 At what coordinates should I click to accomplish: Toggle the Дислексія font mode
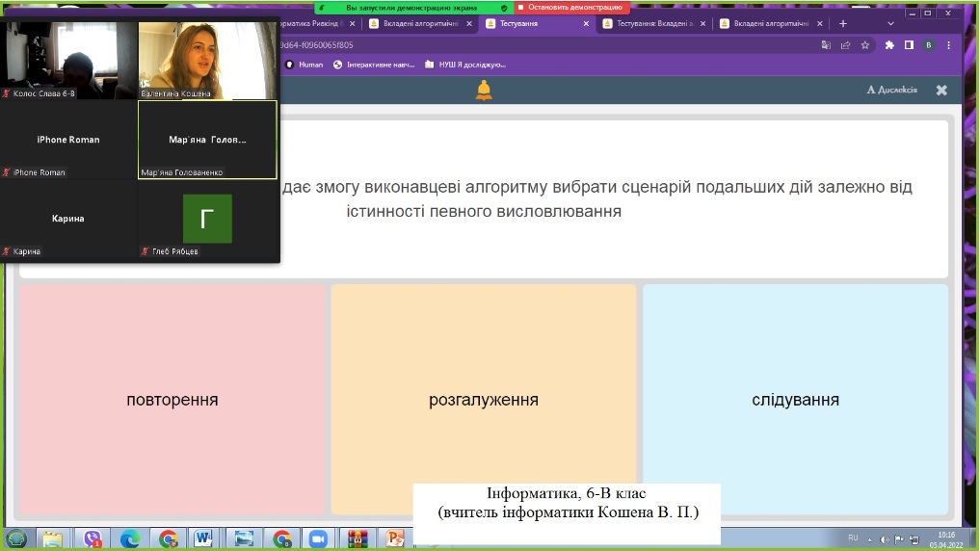[893, 90]
